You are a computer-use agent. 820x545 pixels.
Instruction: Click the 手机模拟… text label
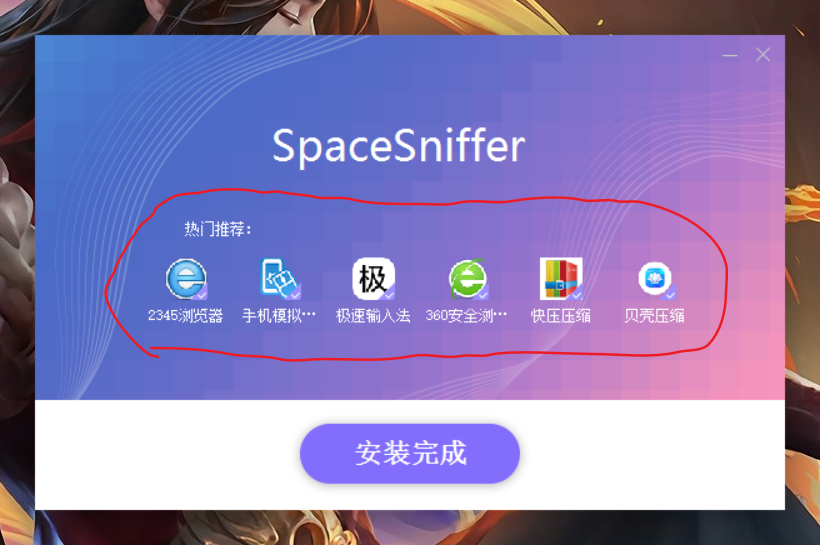(279, 315)
